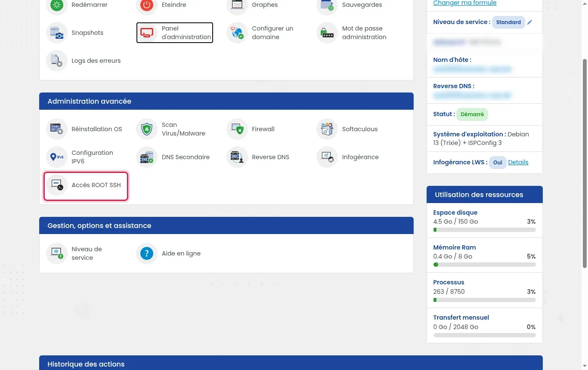
Task: Click the blurred Reverse DNS value
Action: pyautogui.click(x=472, y=96)
